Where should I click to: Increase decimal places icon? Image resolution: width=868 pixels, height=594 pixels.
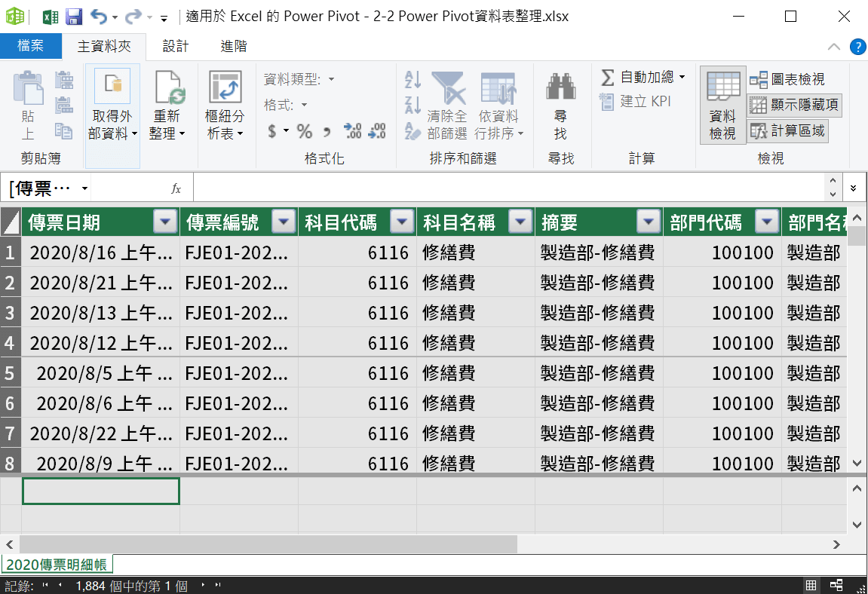tap(353, 131)
